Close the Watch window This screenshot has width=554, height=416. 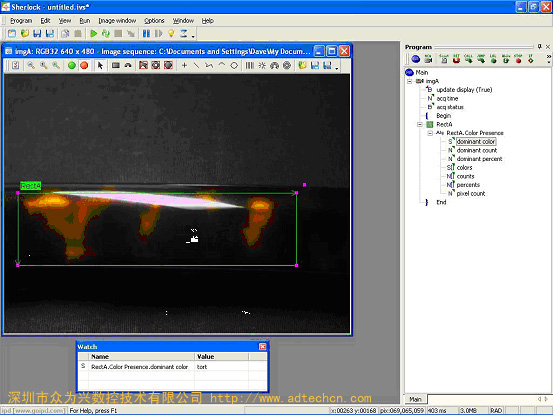(263, 347)
